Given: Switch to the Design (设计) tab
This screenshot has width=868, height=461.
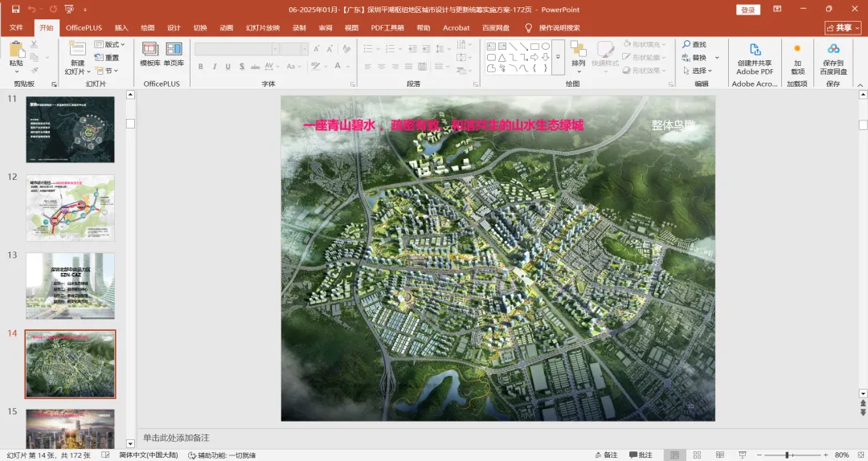Looking at the screenshot, I should click(174, 27).
